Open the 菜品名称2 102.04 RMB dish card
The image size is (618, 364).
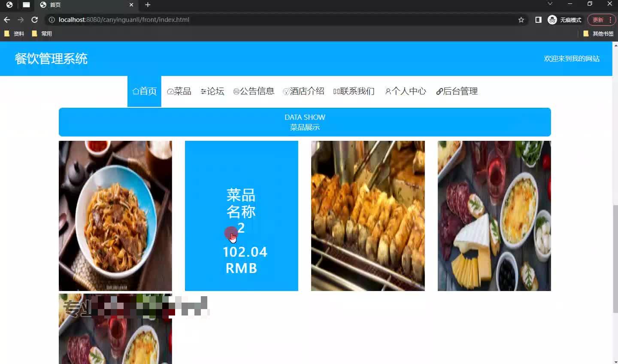tap(242, 216)
